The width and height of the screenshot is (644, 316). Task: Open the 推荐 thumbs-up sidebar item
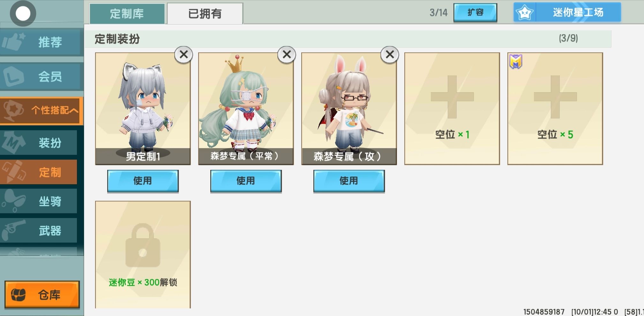coord(41,42)
